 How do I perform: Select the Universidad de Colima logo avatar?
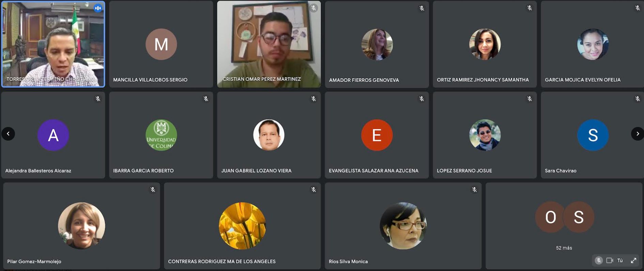[161, 135]
